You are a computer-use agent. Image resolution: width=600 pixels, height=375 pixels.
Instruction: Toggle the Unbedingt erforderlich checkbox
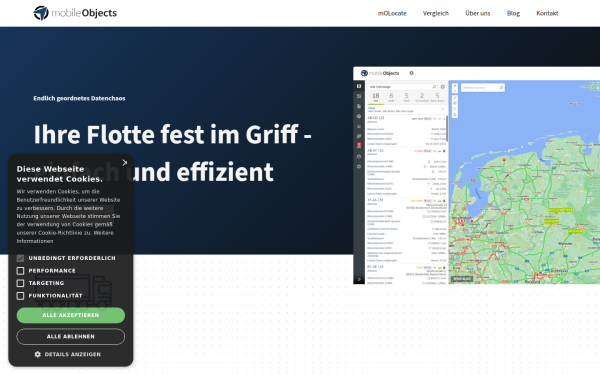pos(20,258)
